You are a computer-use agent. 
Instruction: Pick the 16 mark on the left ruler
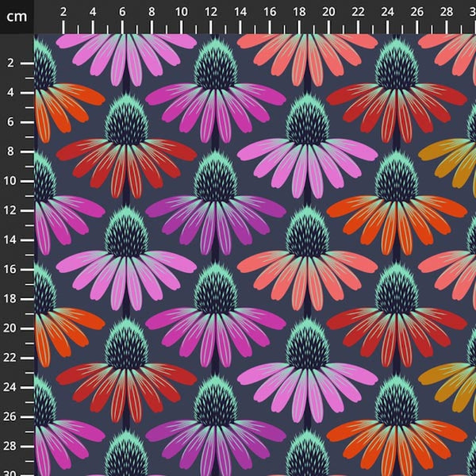pos(11,269)
